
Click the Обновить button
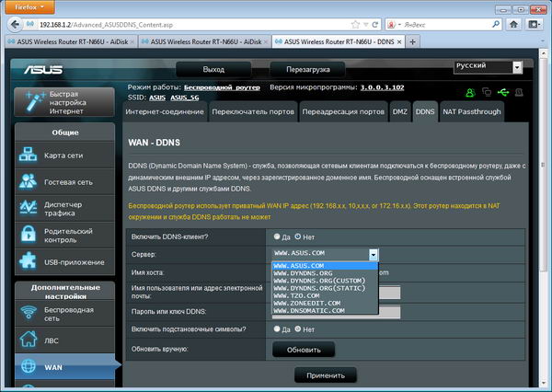click(x=304, y=350)
